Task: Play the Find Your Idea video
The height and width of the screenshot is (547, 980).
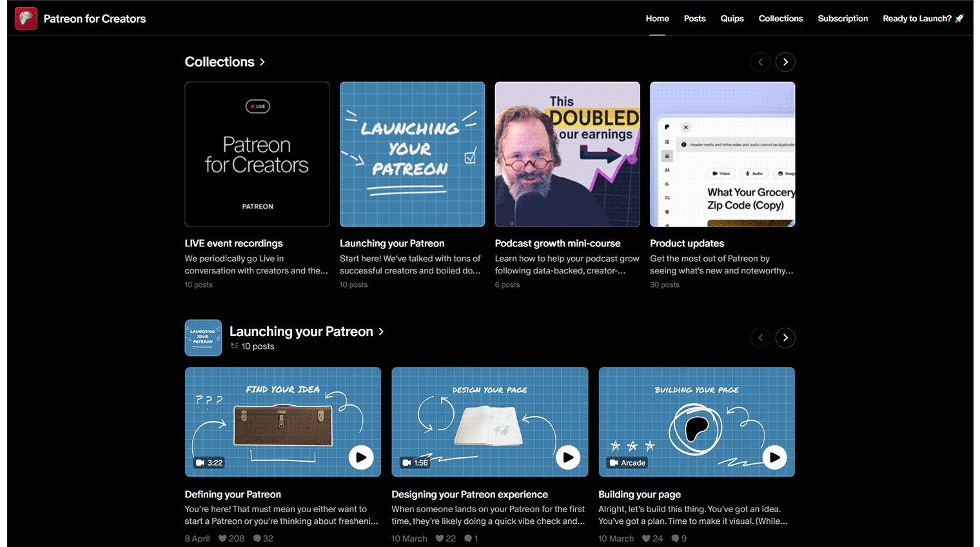Action: (x=361, y=457)
